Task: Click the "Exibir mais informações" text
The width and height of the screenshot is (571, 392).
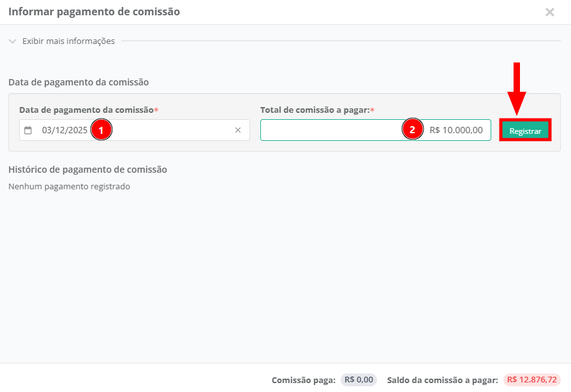Action: tap(68, 41)
